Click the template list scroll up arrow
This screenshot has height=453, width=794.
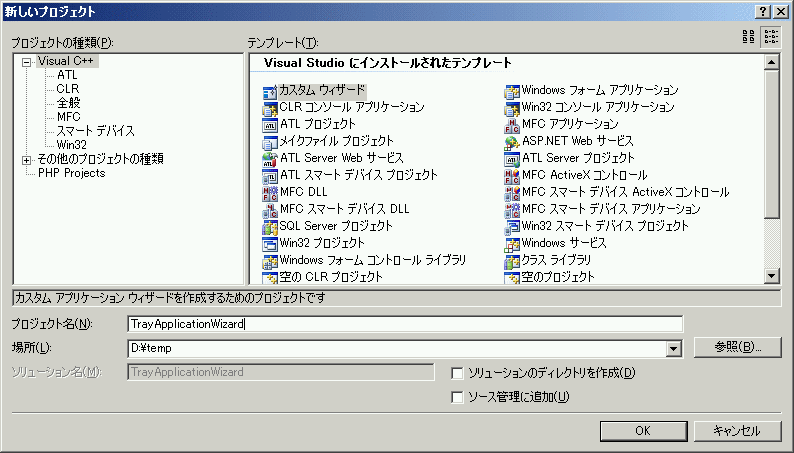[x=771, y=62]
